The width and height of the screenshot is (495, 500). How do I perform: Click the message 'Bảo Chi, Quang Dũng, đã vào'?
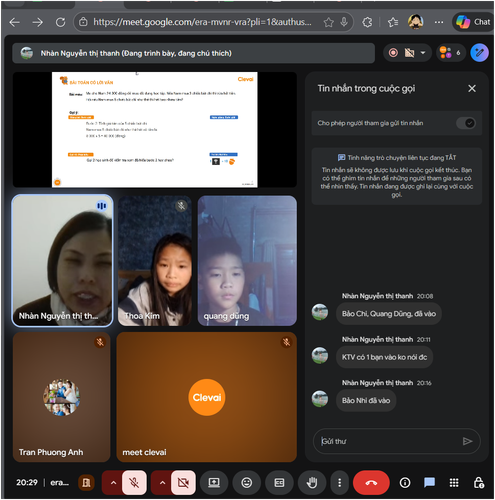(389, 314)
